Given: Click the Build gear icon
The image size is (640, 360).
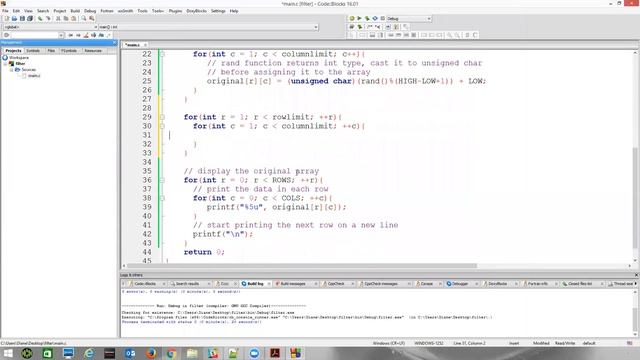Looking at the screenshot, I should click(x=352, y=18).
